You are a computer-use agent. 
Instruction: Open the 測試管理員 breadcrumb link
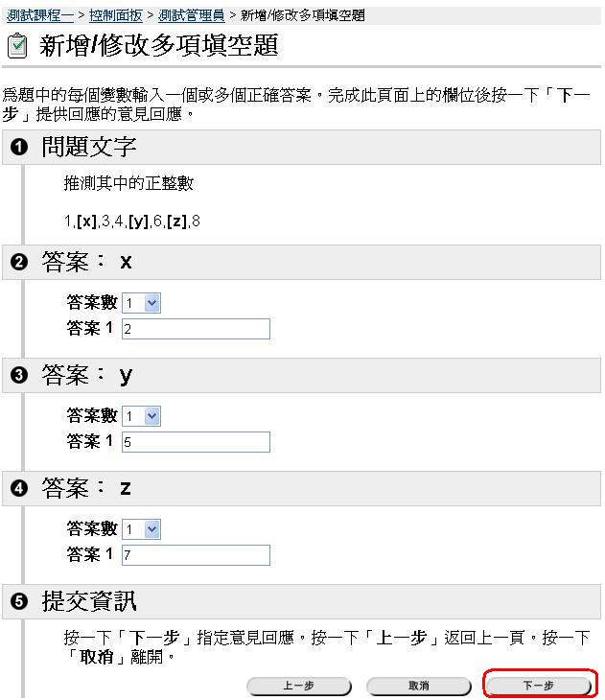point(192,15)
